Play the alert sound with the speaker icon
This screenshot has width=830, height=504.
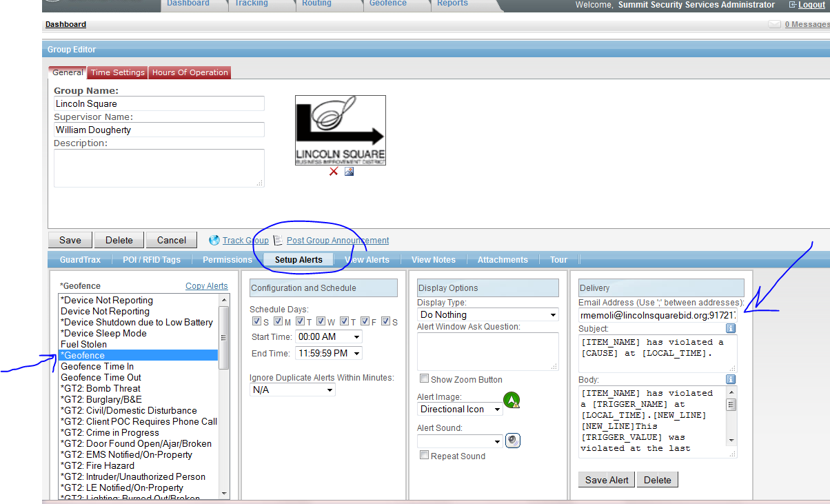(512, 441)
